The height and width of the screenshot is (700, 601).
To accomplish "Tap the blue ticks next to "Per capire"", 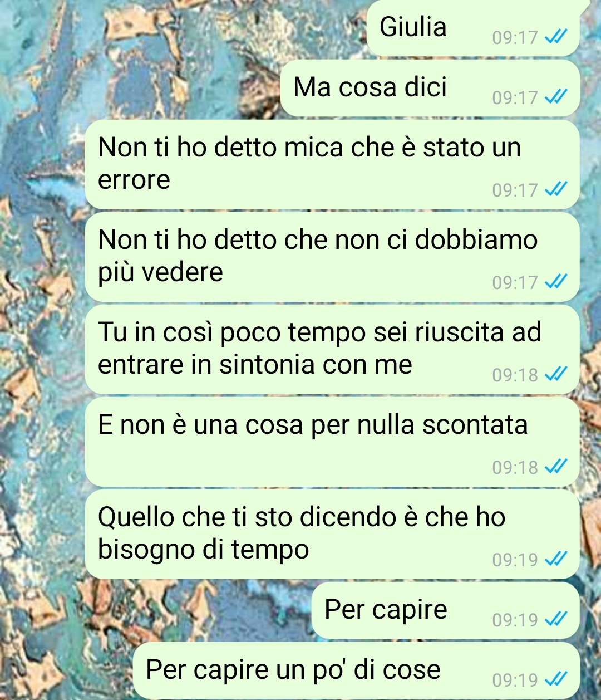I will tap(555, 619).
